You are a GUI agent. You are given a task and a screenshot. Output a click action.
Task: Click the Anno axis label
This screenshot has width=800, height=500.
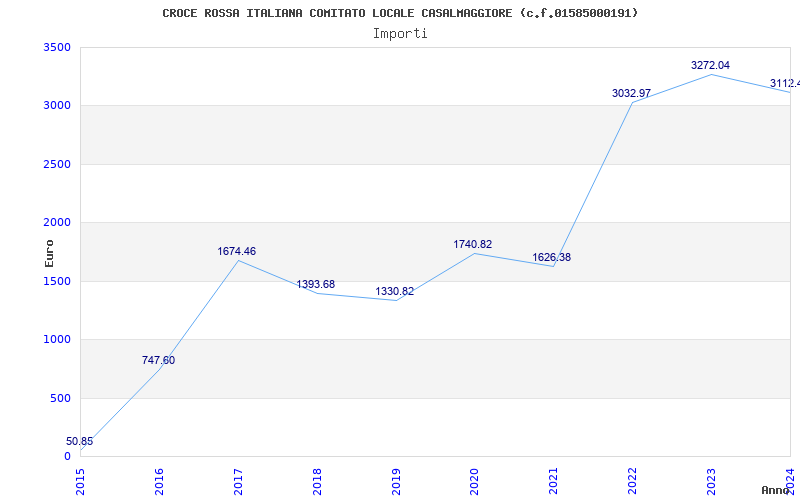point(776,490)
